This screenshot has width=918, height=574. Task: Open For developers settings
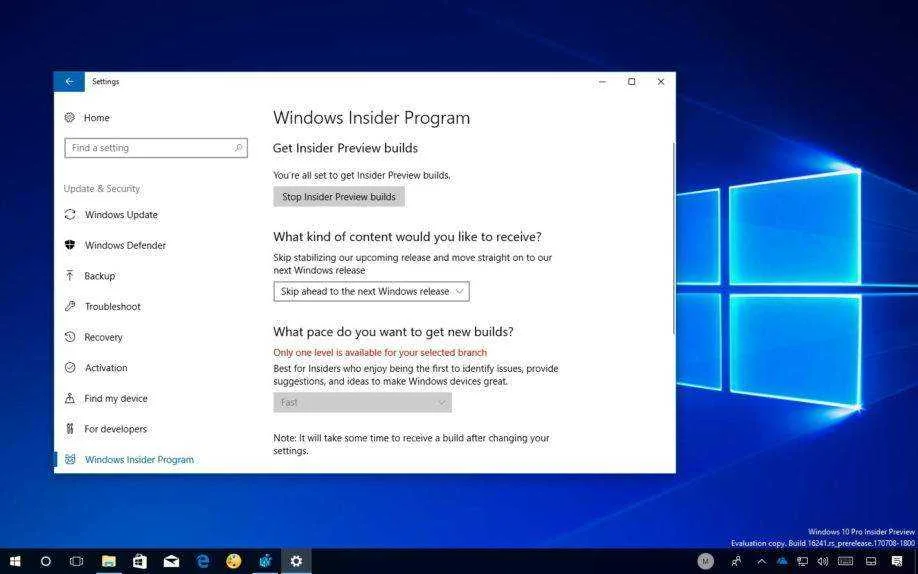click(115, 429)
